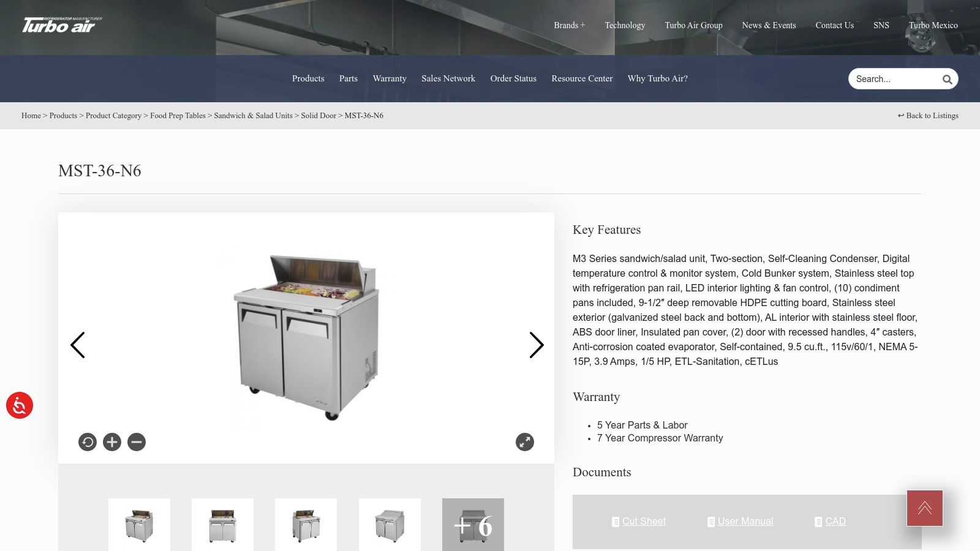
Task: Open accessibility options widget
Action: (x=20, y=405)
